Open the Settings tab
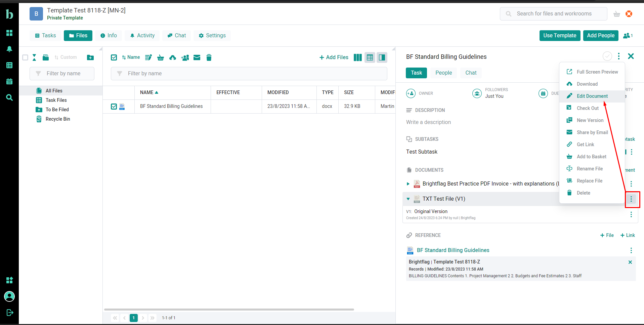 click(x=212, y=36)
